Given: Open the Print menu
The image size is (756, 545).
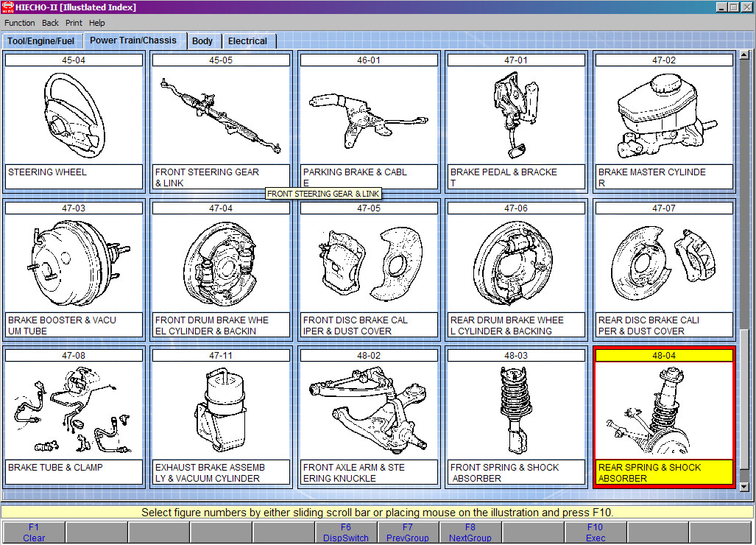Looking at the screenshot, I should [x=74, y=23].
